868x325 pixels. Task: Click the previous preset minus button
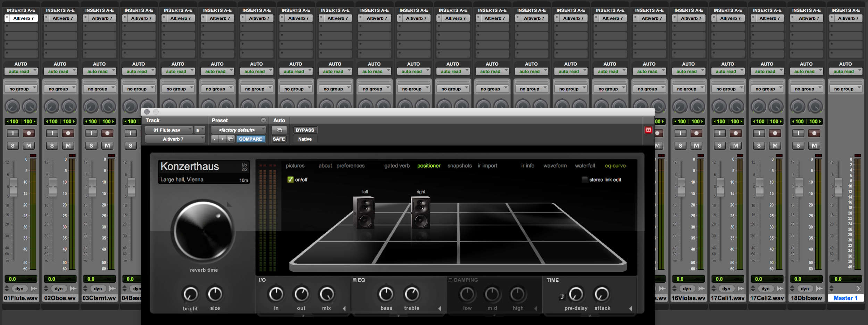215,139
